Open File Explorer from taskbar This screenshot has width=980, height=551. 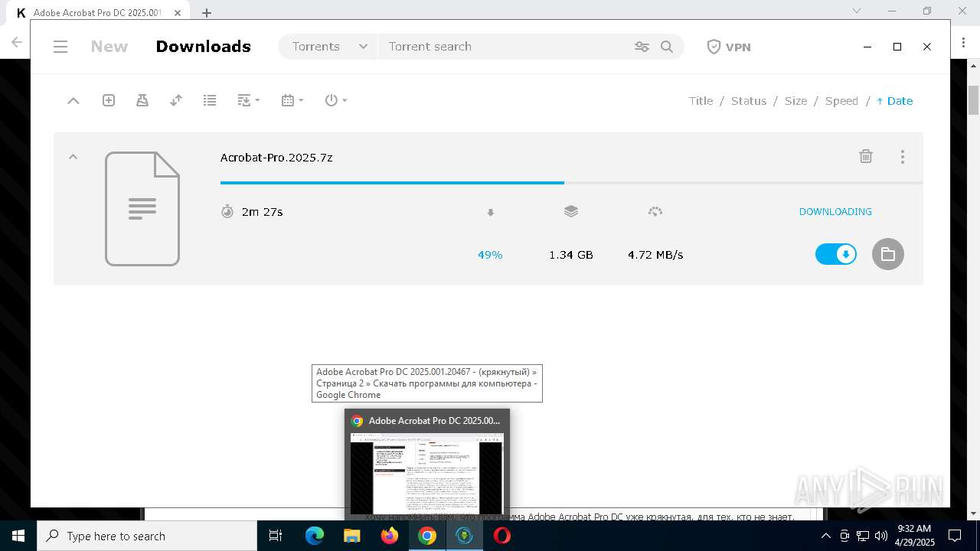(x=352, y=536)
